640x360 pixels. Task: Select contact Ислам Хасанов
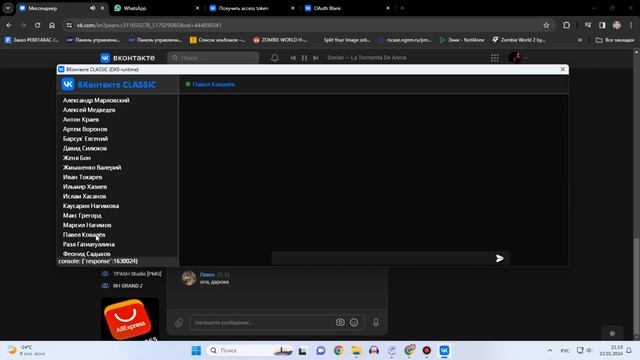click(84, 196)
